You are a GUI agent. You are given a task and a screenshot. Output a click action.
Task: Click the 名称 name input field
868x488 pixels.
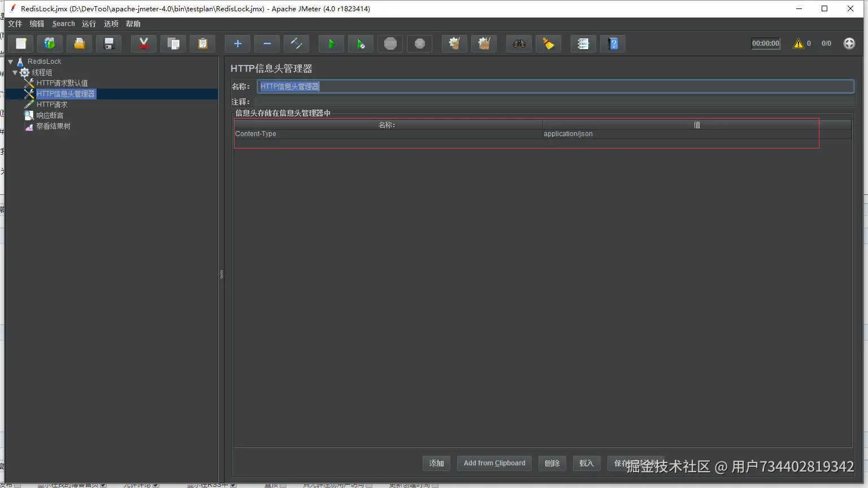555,86
